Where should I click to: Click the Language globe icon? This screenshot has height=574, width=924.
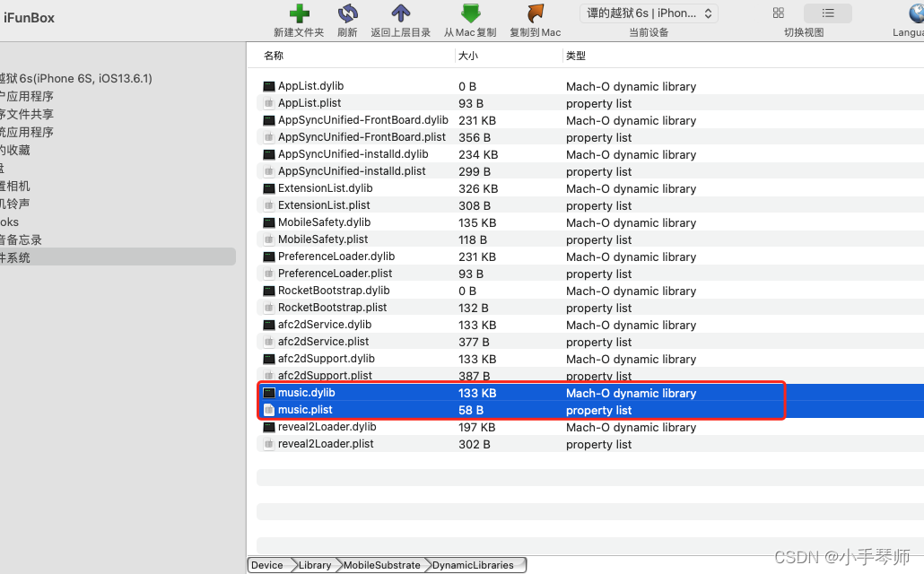point(916,13)
